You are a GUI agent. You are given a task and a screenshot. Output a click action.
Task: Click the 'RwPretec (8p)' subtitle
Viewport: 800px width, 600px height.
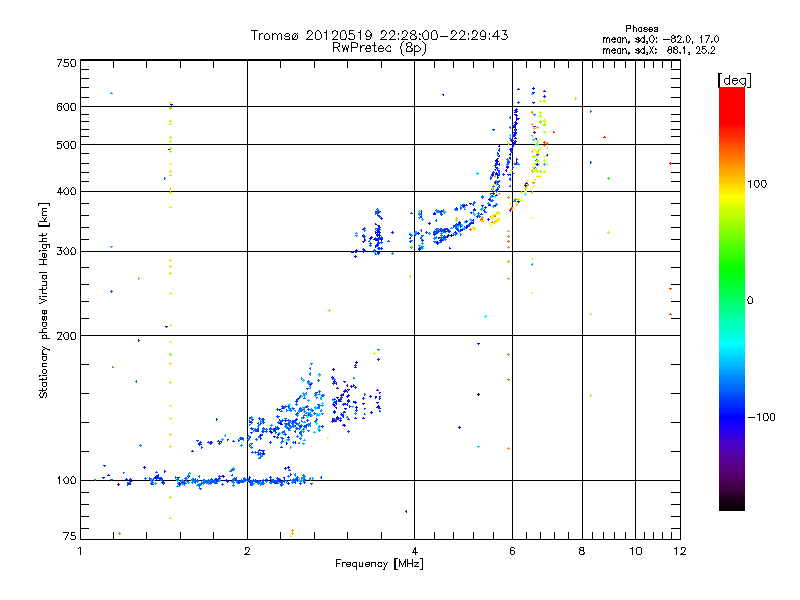coord(379,48)
